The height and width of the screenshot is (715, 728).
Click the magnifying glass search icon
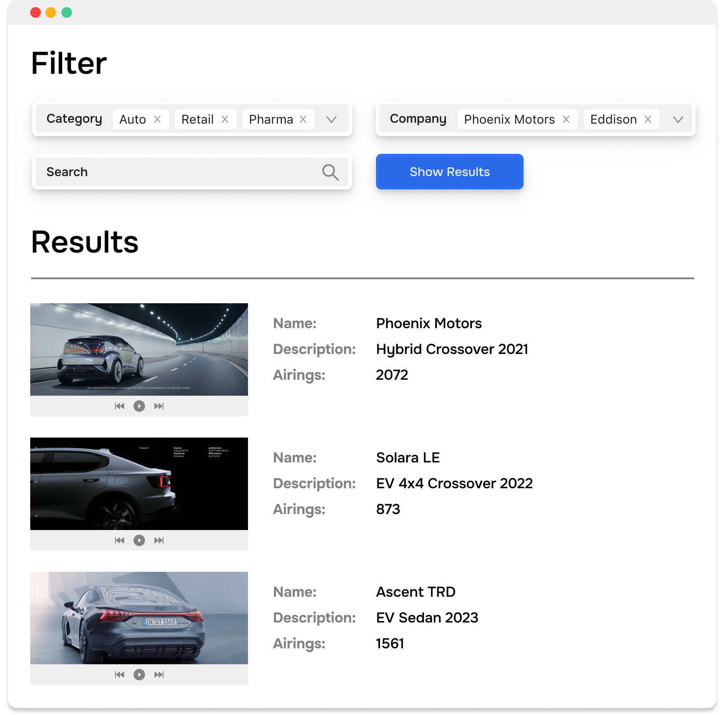point(331,172)
